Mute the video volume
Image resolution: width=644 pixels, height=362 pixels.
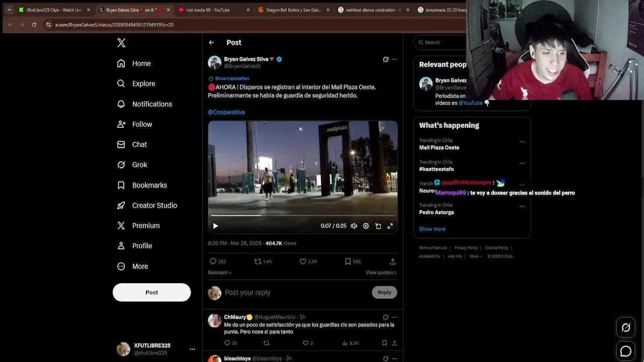[354, 226]
